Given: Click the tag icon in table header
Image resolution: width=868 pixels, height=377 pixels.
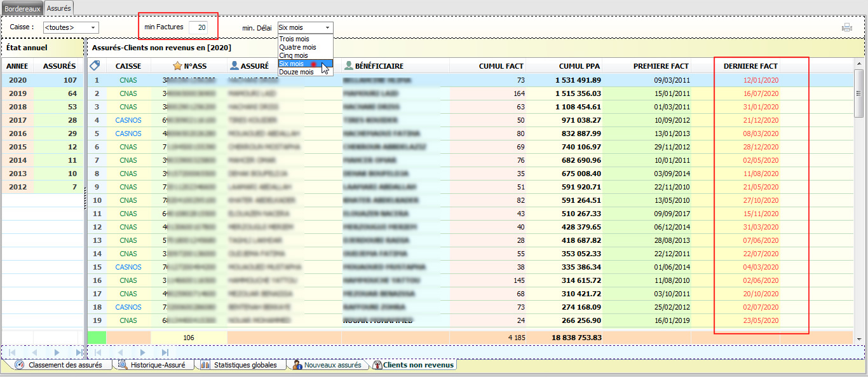Looking at the screenshot, I should (95, 65).
